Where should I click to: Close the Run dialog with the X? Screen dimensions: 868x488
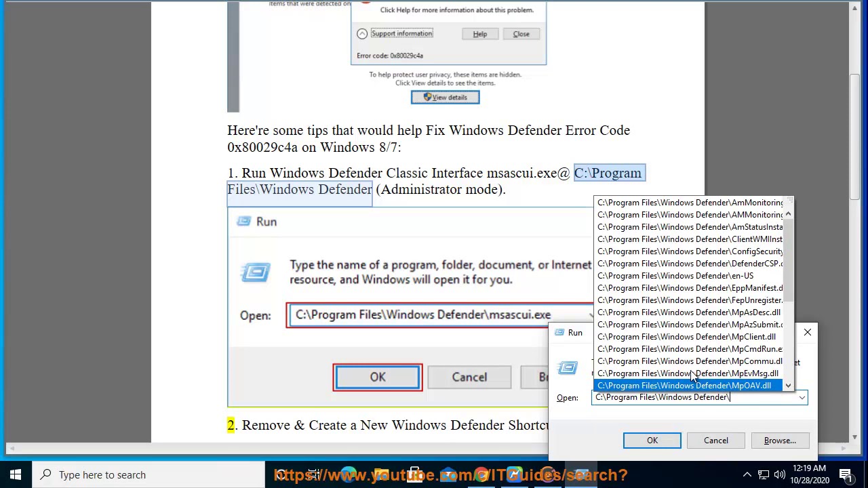(807, 332)
